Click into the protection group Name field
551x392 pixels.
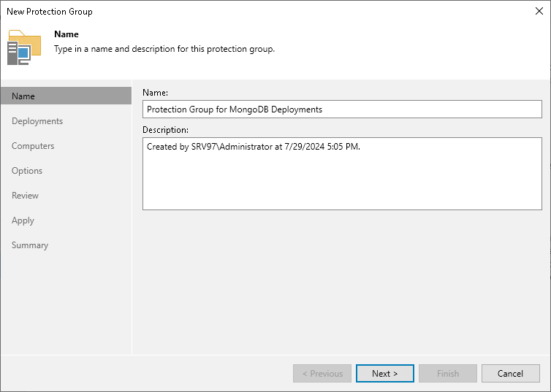(x=342, y=109)
